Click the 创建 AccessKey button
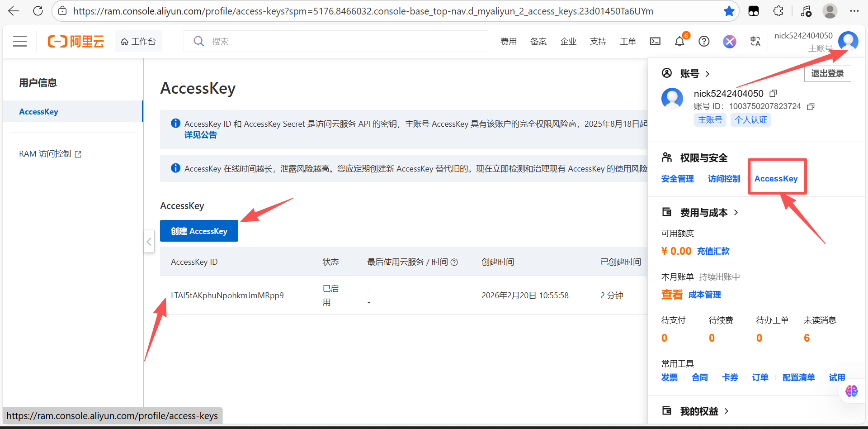This screenshot has height=429, width=868. point(199,231)
